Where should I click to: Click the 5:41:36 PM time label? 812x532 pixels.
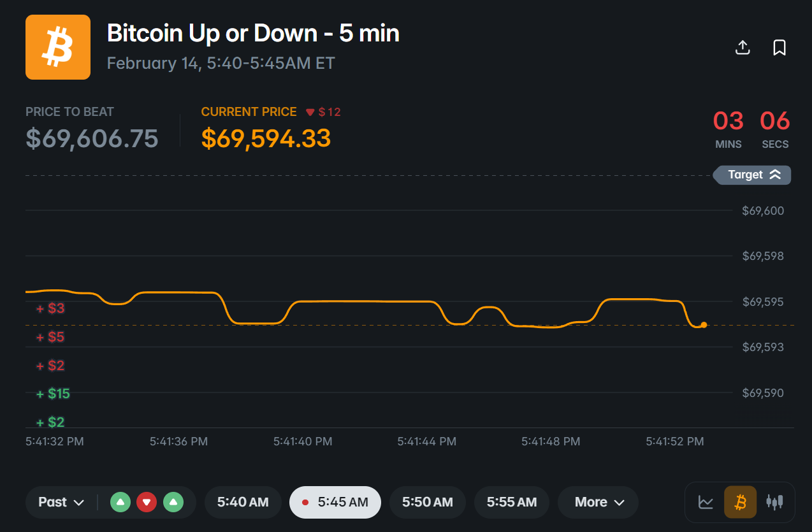(178, 441)
